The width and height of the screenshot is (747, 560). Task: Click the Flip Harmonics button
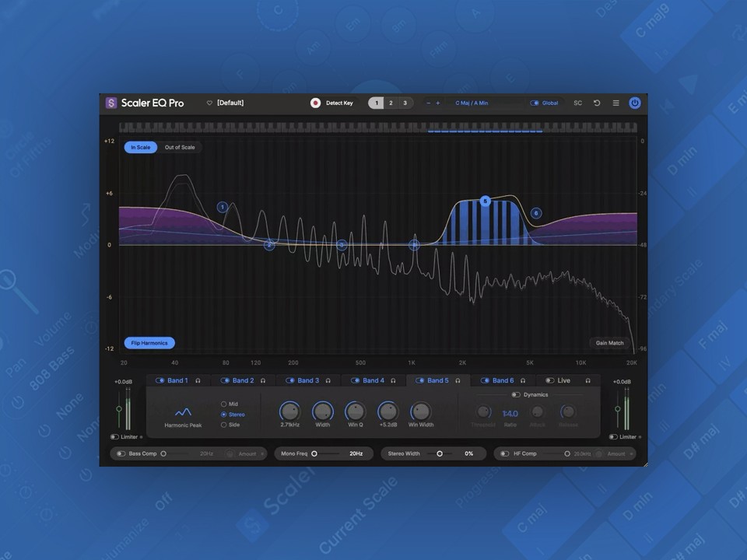[149, 343]
